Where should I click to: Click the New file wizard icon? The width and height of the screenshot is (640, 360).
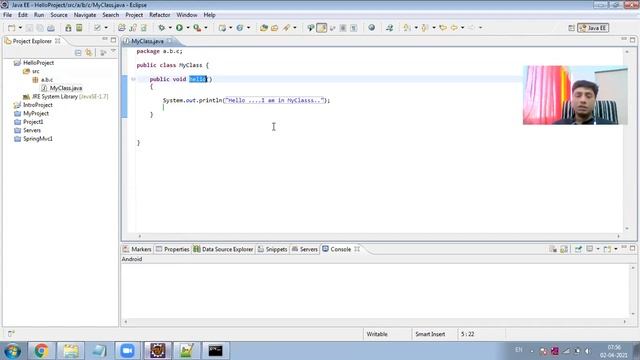11,28
